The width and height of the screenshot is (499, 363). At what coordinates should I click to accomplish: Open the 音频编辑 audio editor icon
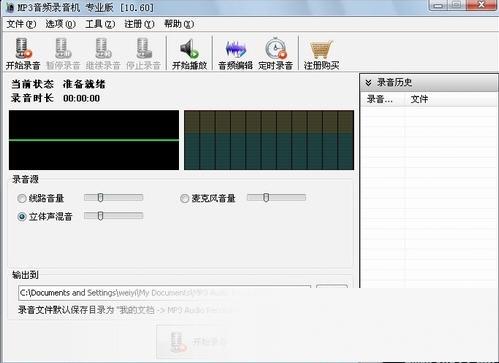point(235,54)
